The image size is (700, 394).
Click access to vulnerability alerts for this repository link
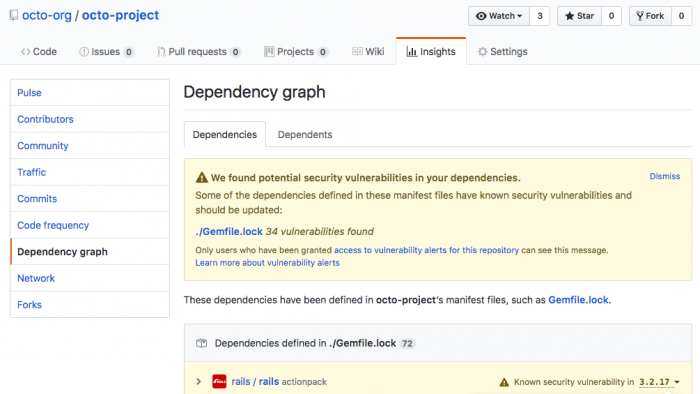pos(426,250)
